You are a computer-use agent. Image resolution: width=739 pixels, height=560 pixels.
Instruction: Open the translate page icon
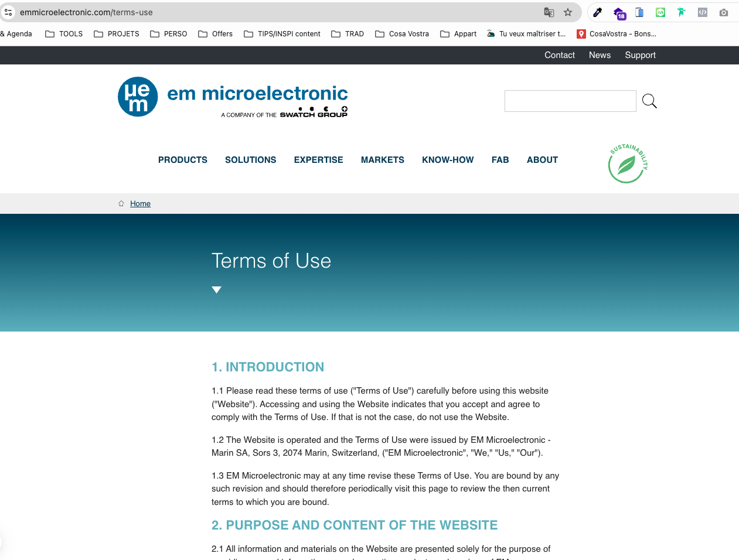tap(549, 12)
